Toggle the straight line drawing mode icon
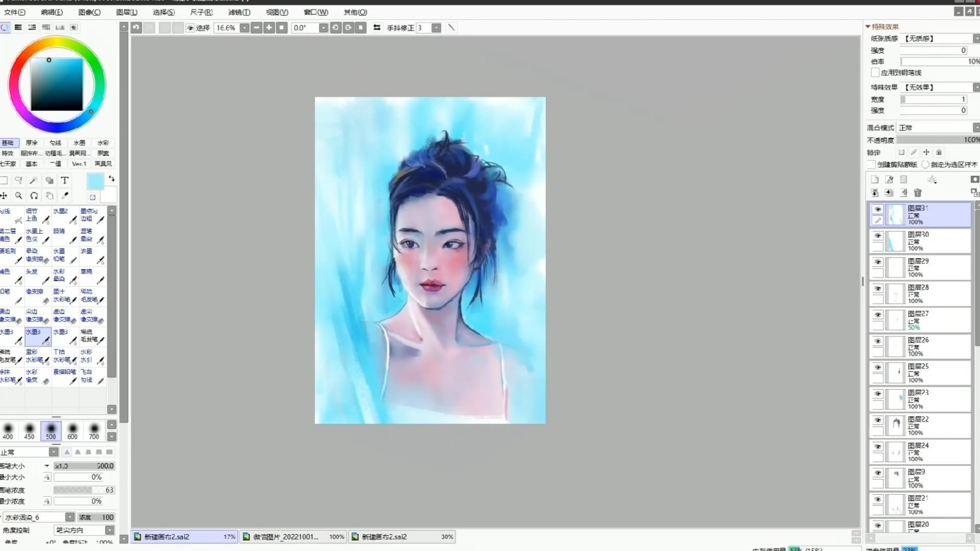980x551 pixels. [x=451, y=28]
